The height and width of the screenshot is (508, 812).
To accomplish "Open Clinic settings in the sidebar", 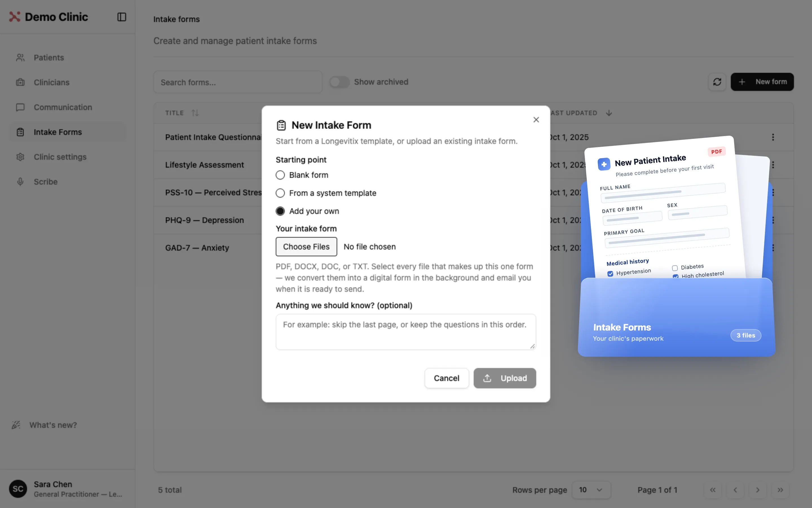I will 67,157.
